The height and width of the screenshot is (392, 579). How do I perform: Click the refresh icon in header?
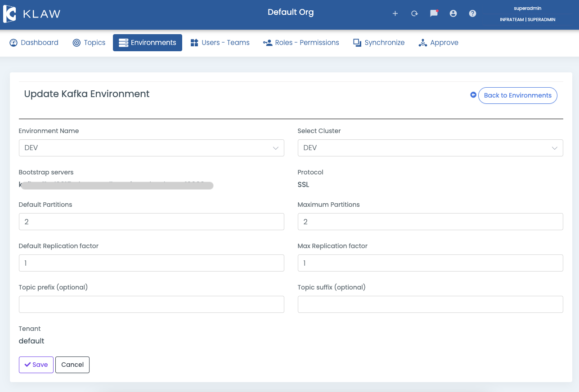(414, 13)
